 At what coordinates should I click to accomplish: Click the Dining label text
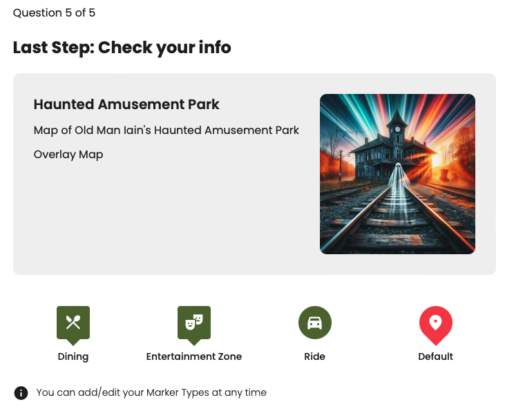pyautogui.click(x=73, y=357)
